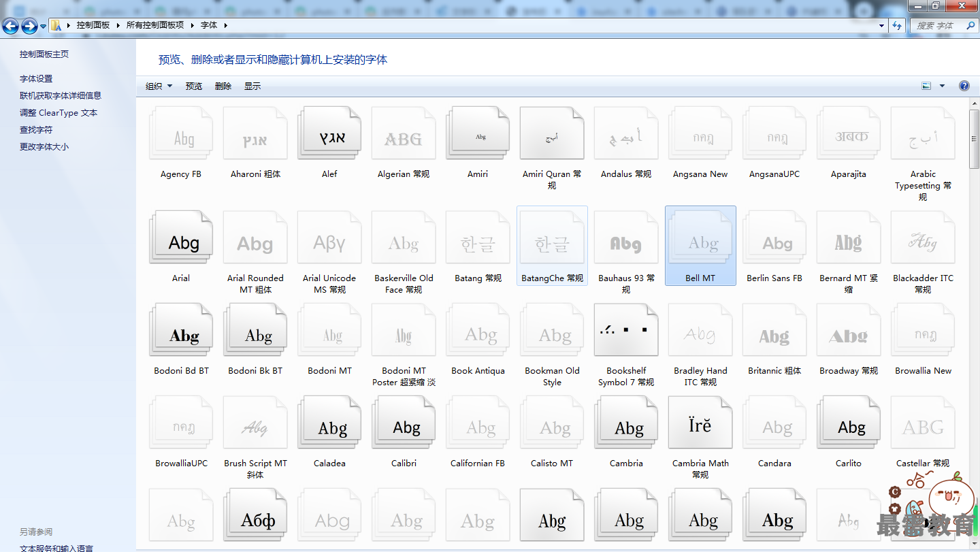
Task: Open 更改字体大小 link
Action: 44,147
